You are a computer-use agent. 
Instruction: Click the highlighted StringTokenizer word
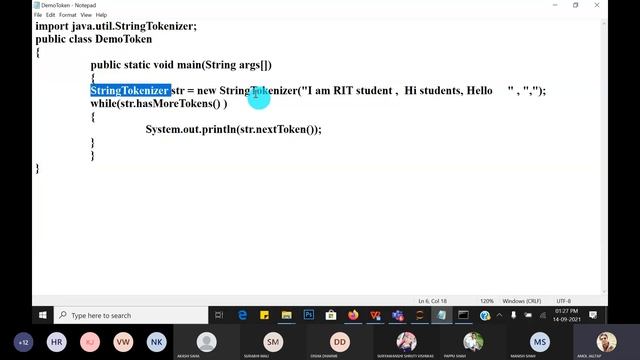pyautogui.click(x=131, y=91)
